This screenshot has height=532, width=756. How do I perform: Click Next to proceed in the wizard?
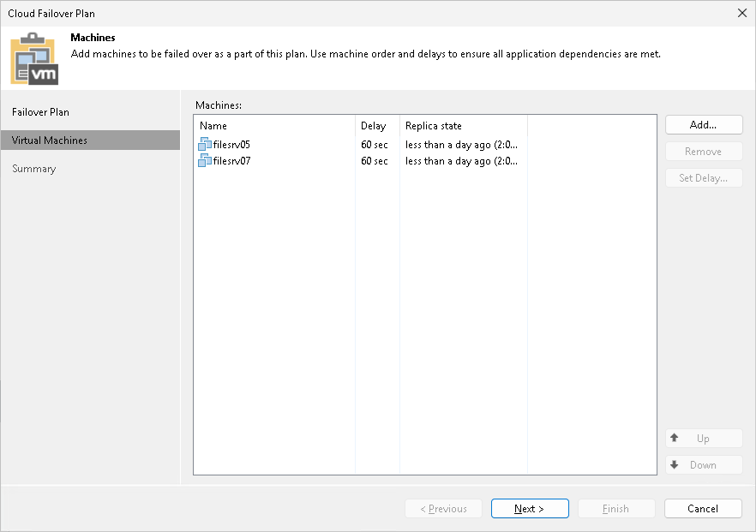pyautogui.click(x=530, y=508)
